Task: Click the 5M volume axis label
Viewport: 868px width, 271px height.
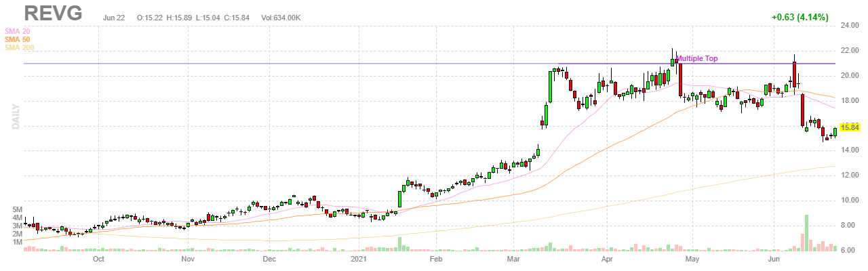Action: tap(12, 209)
